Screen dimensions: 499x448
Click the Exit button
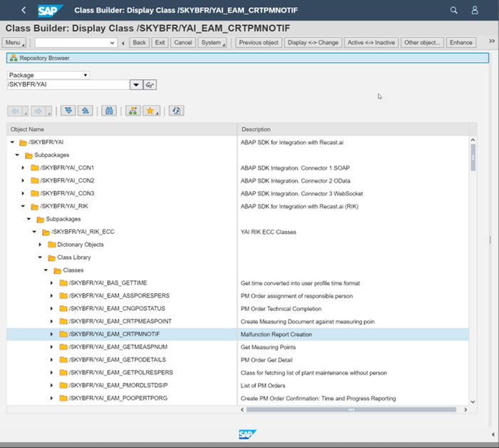pos(160,43)
